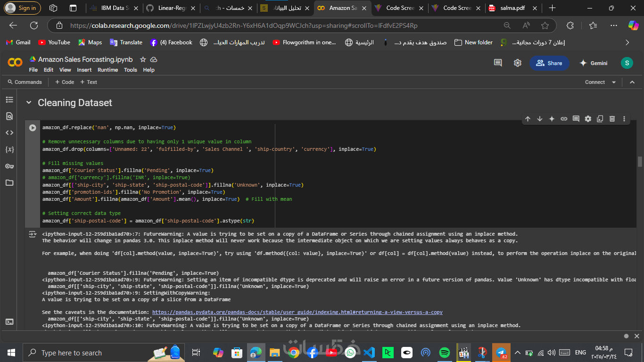This screenshot has width=644, height=362.
Task: Open the Terminal icon at sidebar bottom
Action: [9, 321]
